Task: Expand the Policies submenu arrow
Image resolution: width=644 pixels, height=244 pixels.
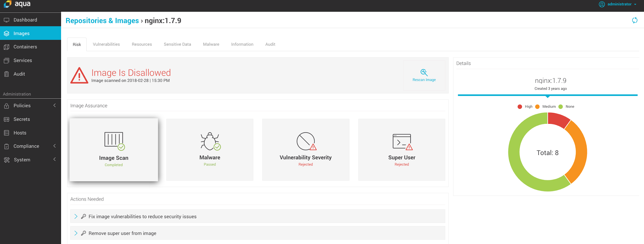Action: coord(55,105)
